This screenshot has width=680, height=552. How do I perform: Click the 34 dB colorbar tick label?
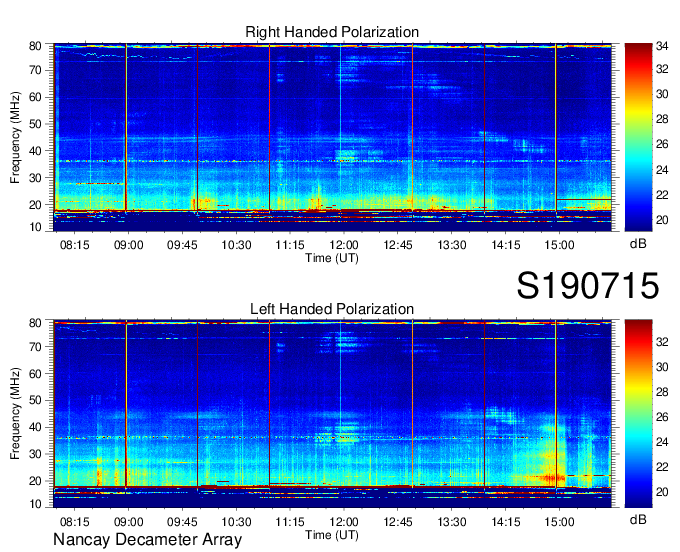point(662,45)
